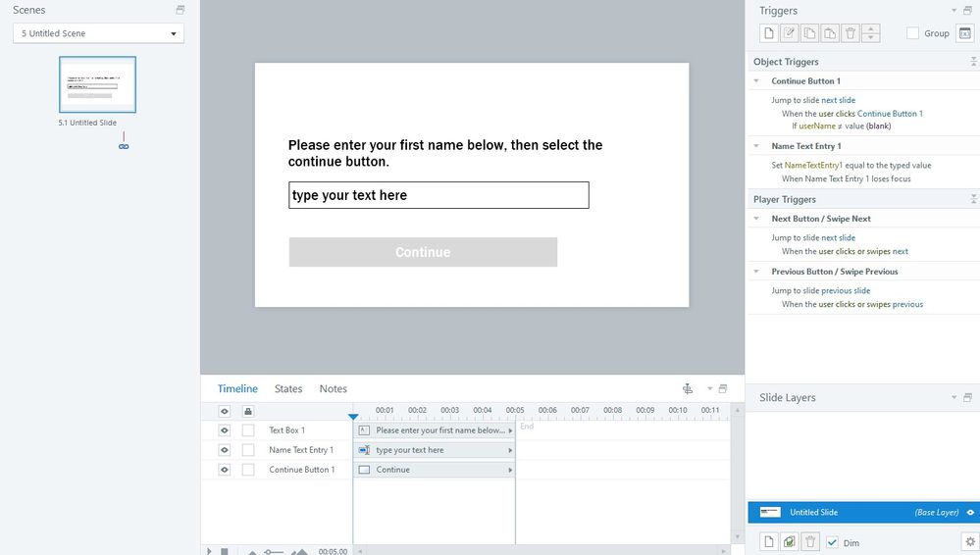Toggle base layer visibility eye
This screenshot has width=980, height=555.
pos(970,513)
